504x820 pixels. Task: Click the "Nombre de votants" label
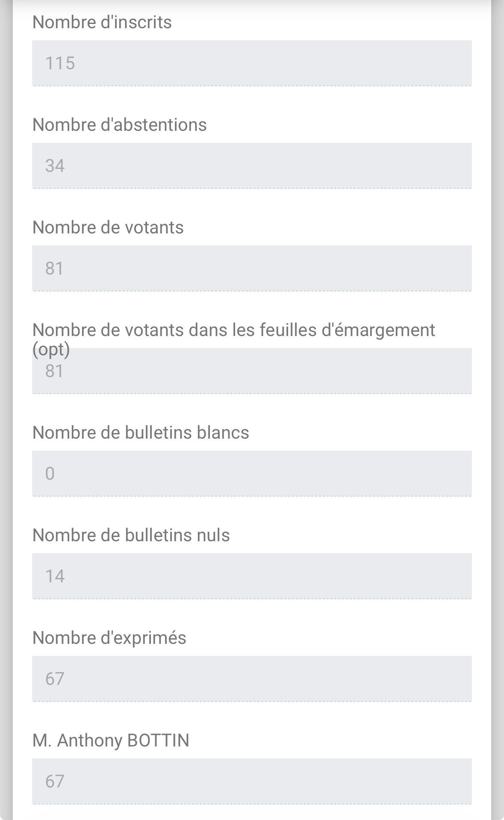108,227
